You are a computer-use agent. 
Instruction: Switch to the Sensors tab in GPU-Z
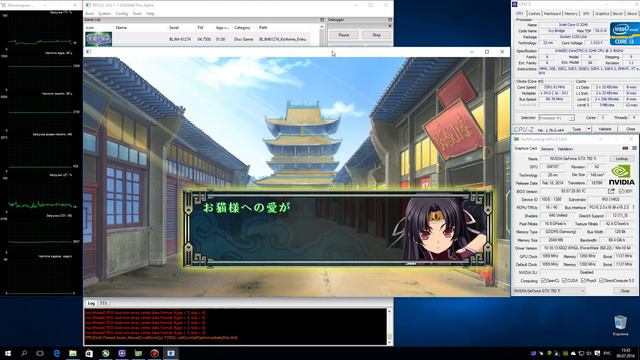coord(547,149)
